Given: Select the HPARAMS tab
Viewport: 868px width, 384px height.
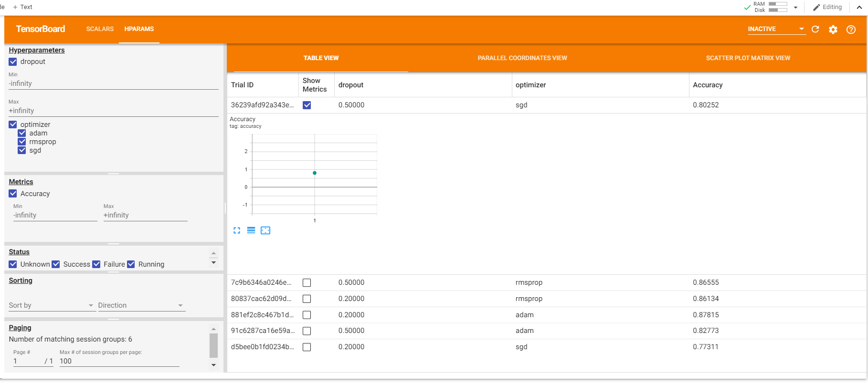Looking at the screenshot, I should point(139,29).
